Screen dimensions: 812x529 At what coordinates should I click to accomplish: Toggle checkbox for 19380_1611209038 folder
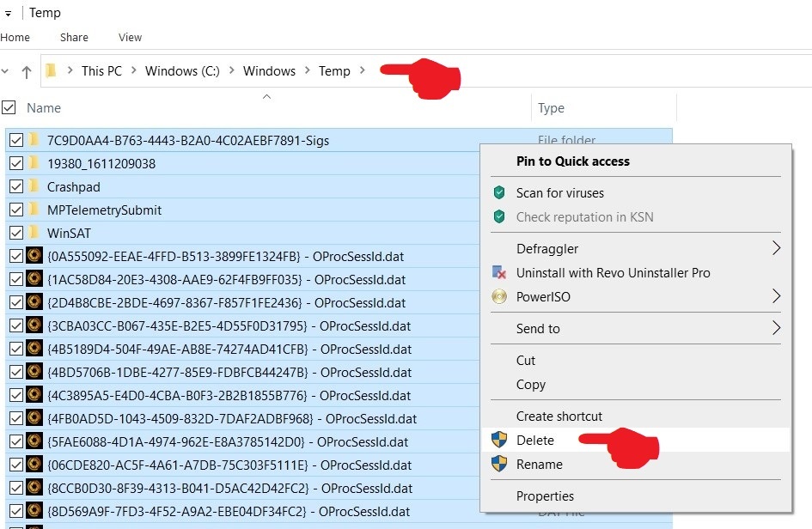15,163
